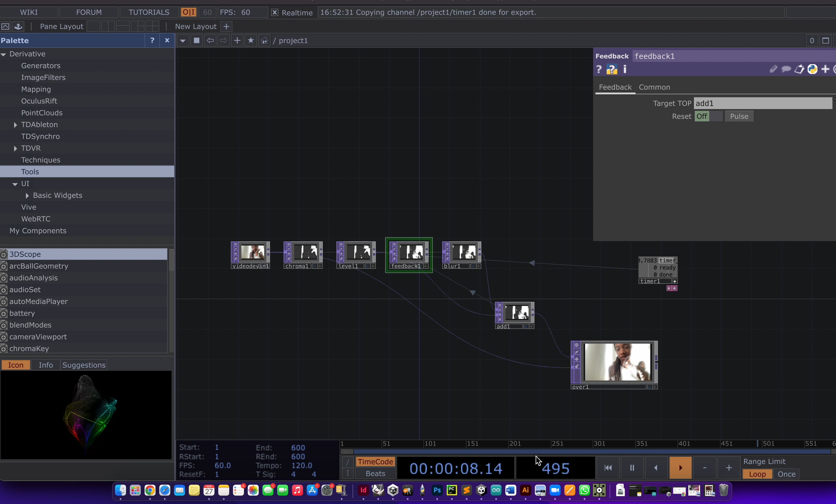
Task: Open Chrome from the dock
Action: 150,490
